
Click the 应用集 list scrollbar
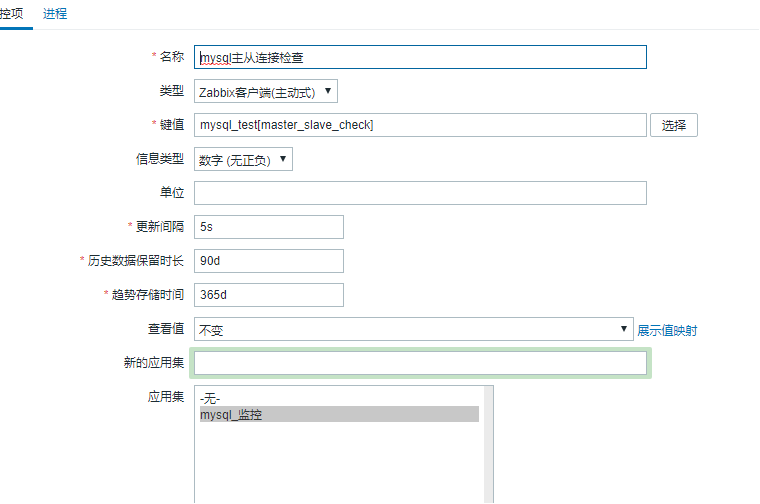click(489, 444)
